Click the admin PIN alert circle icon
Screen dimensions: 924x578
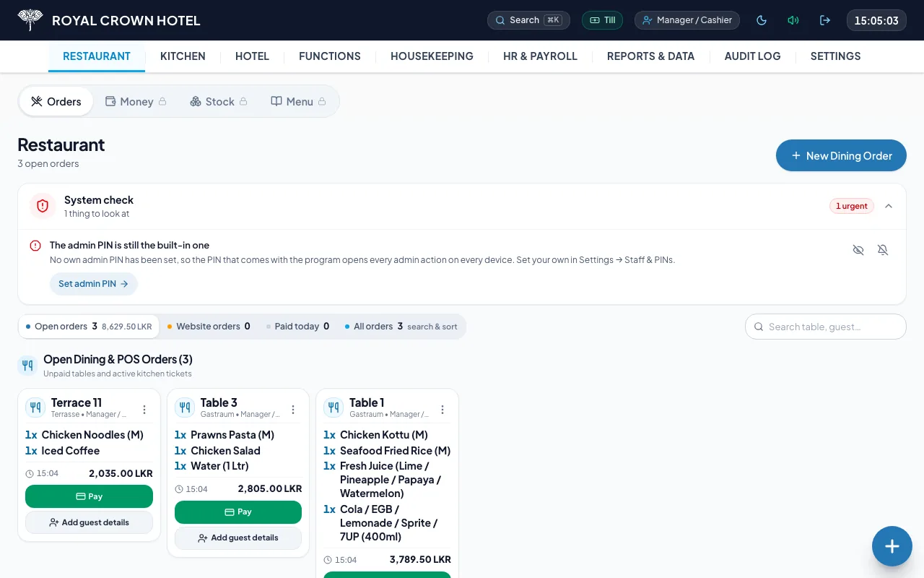pos(35,246)
